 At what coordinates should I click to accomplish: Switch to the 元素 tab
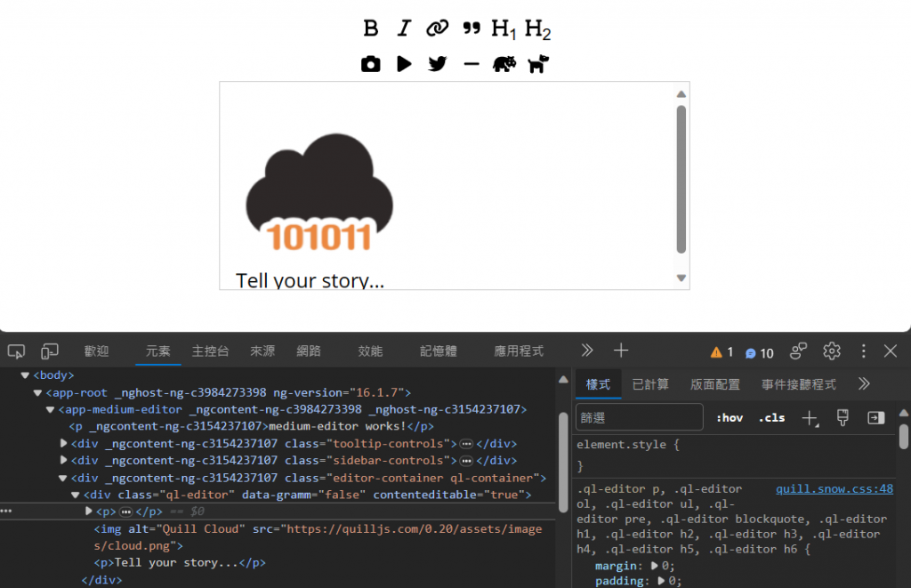click(158, 351)
